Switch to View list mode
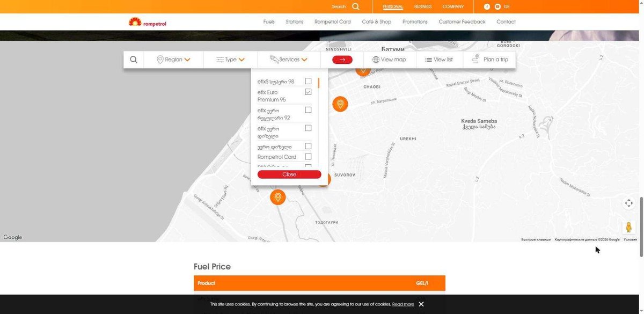The height and width of the screenshot is (314, 644). click(x=439, y=60)
